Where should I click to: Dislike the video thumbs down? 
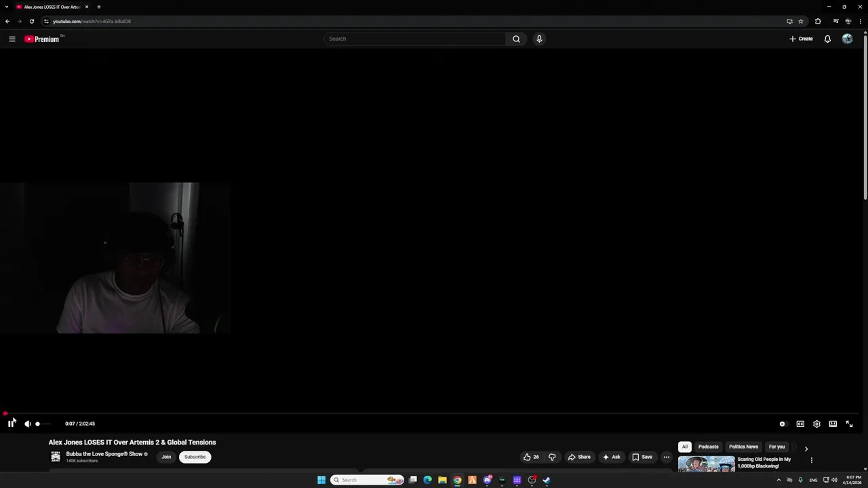552,457
